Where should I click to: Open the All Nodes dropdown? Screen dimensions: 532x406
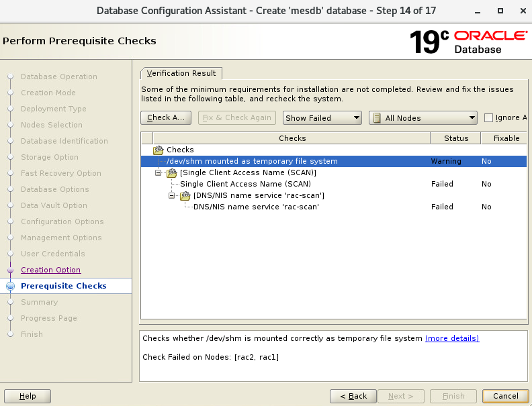pyautogui.click(x=423, y=118)
